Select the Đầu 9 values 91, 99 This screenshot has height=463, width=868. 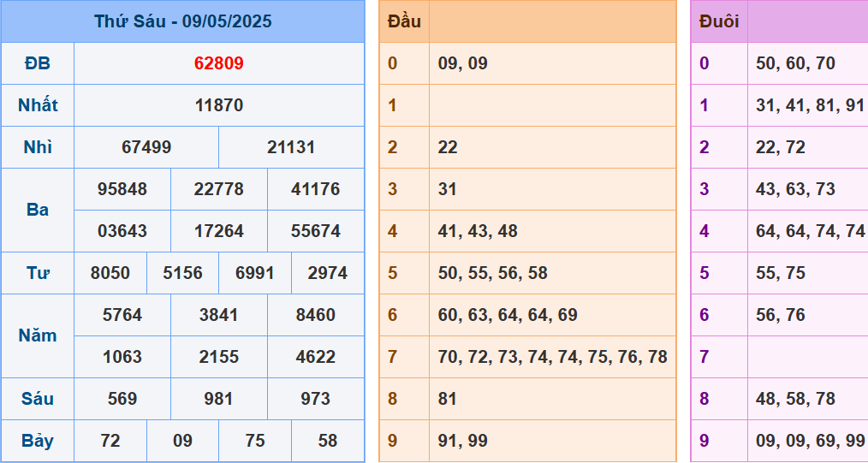coord(463,441)
